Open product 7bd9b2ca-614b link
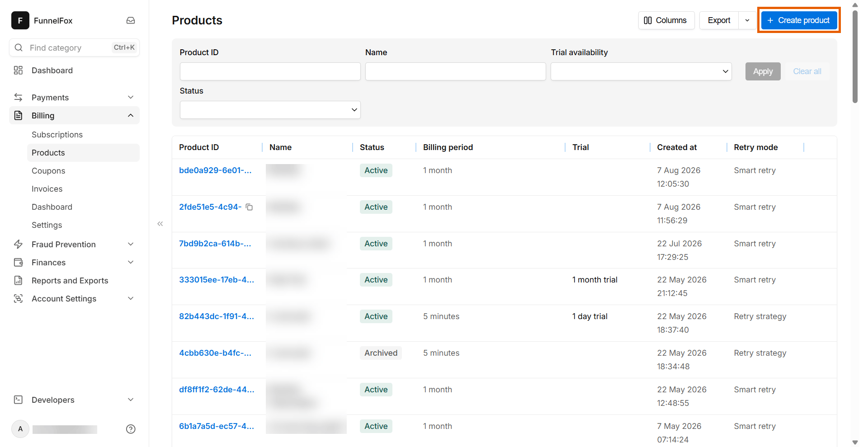868x447 pixels. click(215, 244)
